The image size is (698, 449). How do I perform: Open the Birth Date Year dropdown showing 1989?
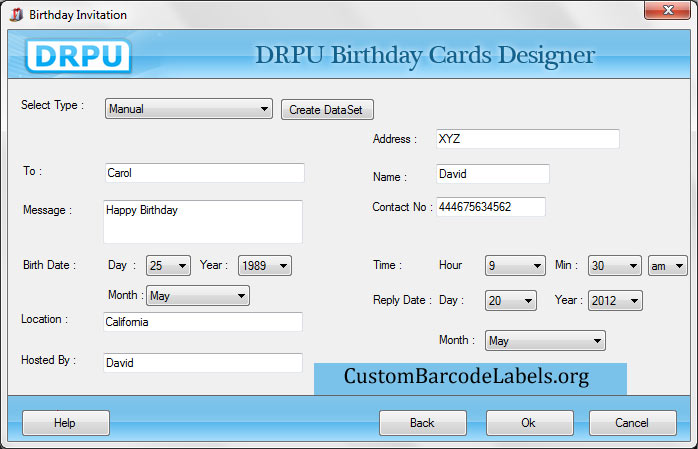[265, 266]
